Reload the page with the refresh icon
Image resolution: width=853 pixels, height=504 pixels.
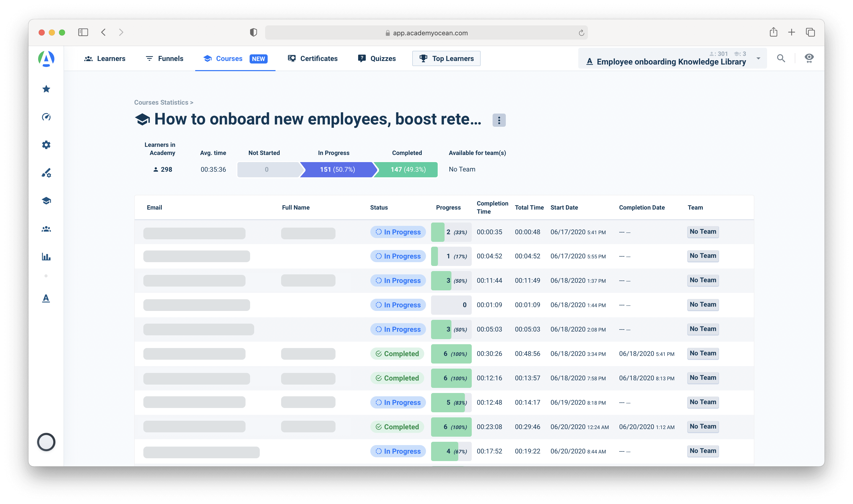click(581, 33)
